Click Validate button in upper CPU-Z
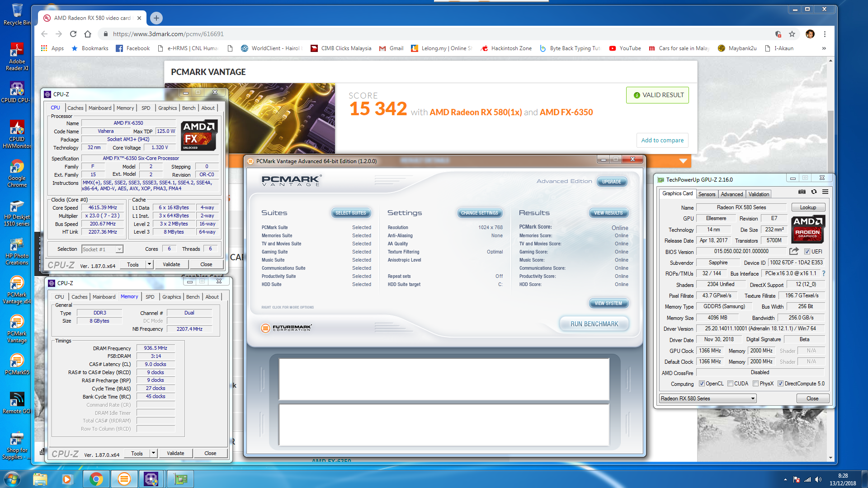The width and height of the screenshot is (868, 488). click(171, 264)
